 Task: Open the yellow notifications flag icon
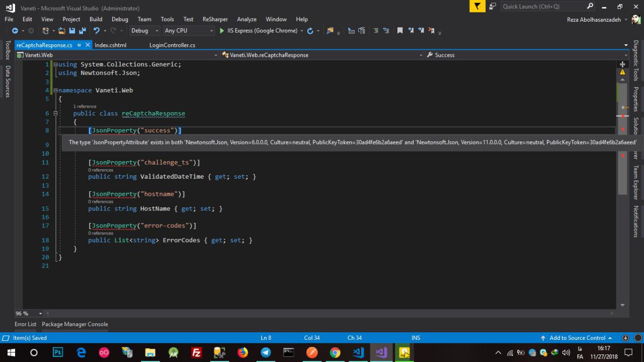[x=477, y=6]
